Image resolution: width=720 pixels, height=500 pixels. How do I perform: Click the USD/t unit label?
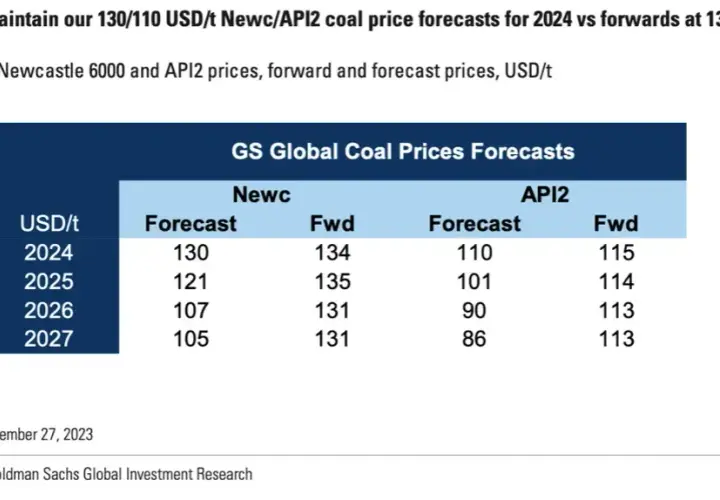49,224
